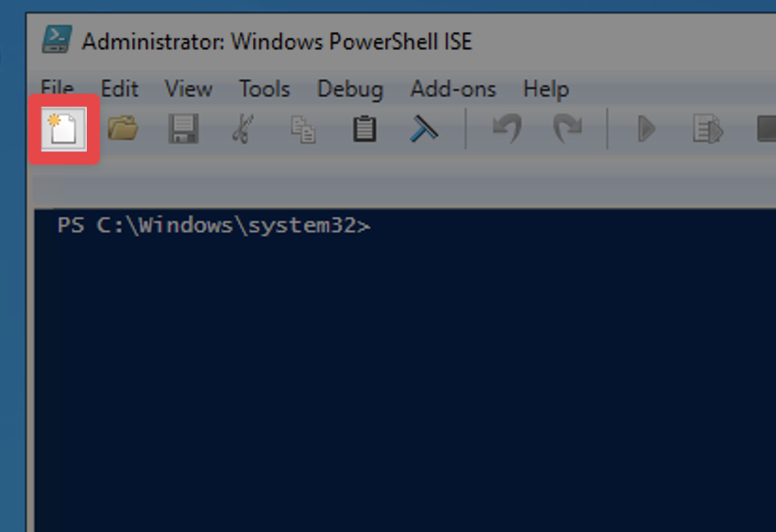Viewport: 776px width, 532px height.
Task: Click the Run Selection icon
Action: (707, 129)
